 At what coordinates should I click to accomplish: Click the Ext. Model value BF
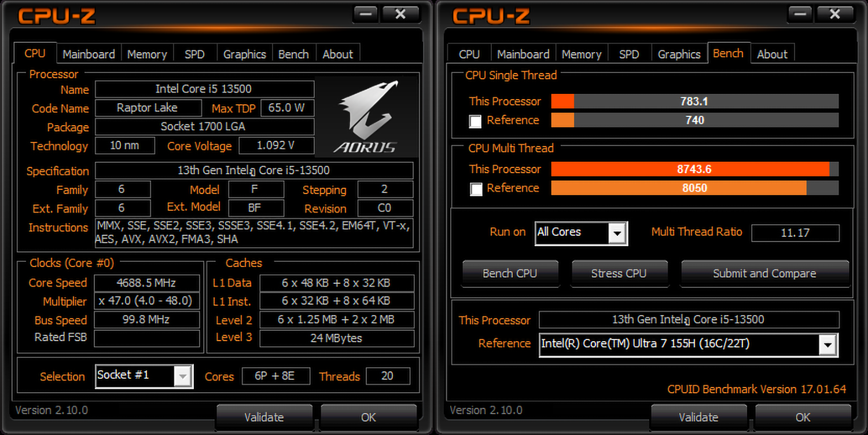(x=256, y=209)
